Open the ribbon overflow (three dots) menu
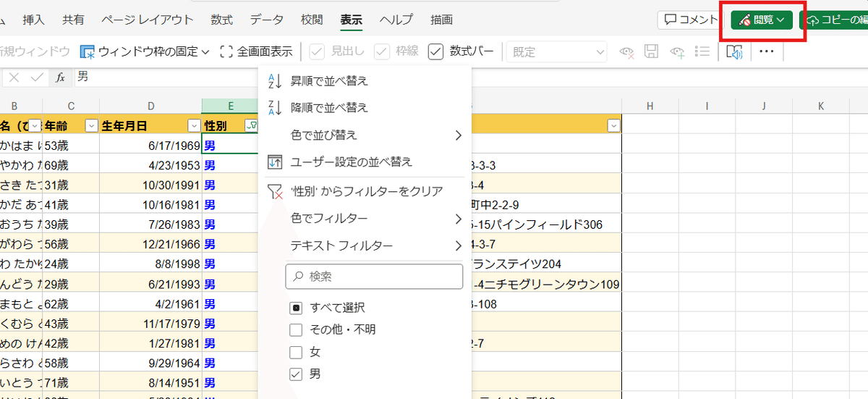868x399 pixels. [x=767, y=51]
